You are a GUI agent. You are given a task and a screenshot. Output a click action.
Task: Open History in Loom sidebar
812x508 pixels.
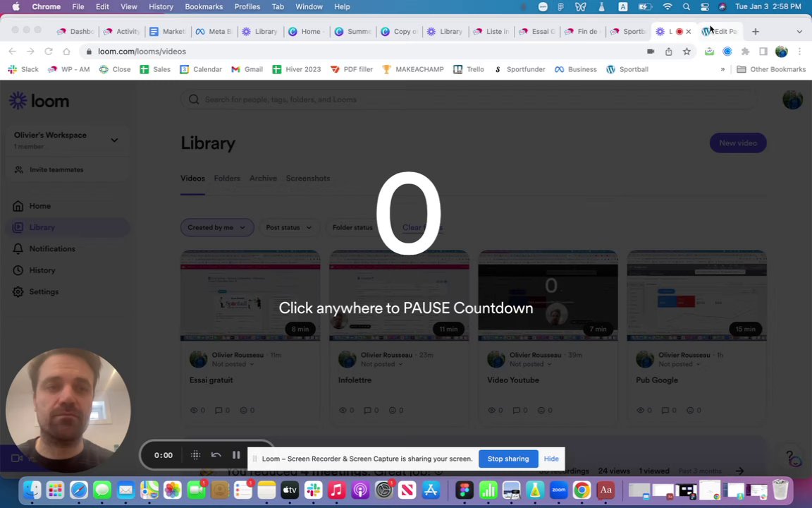pyautogui.click(x=42, y=270)
